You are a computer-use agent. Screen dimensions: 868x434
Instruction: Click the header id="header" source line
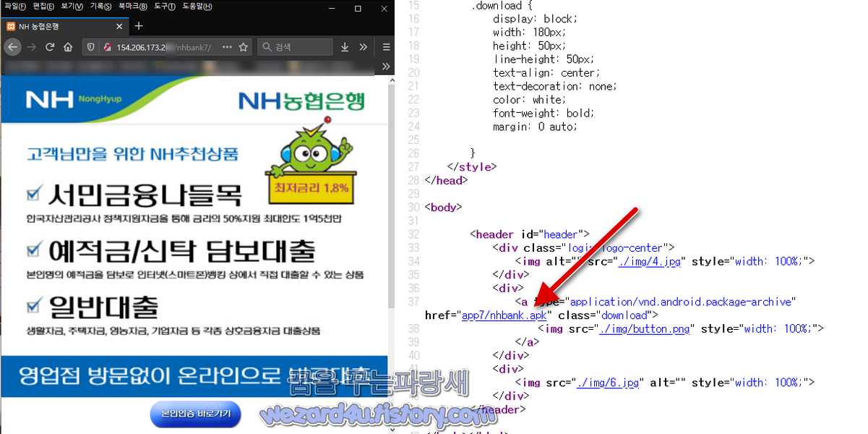click(530, 234)
